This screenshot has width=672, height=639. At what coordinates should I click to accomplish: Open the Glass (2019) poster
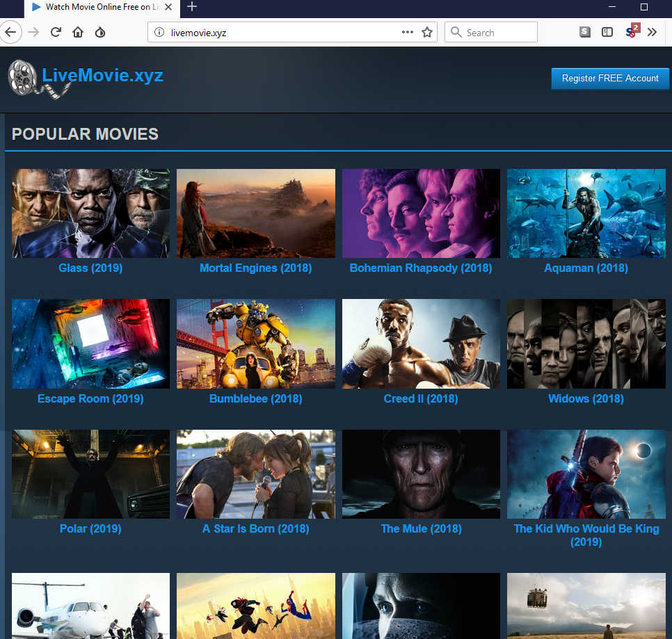91,213
